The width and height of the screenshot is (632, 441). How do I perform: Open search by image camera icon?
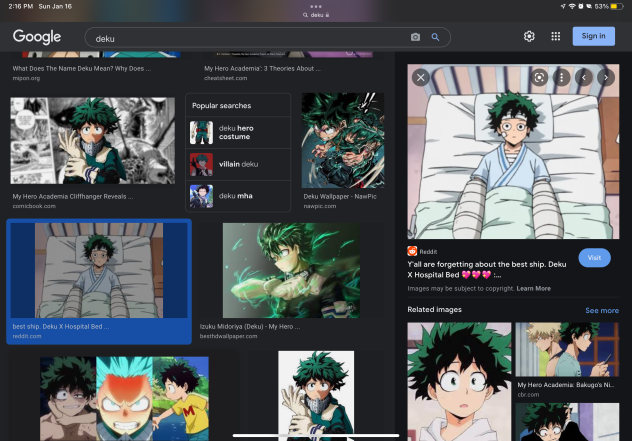[415, 37]
